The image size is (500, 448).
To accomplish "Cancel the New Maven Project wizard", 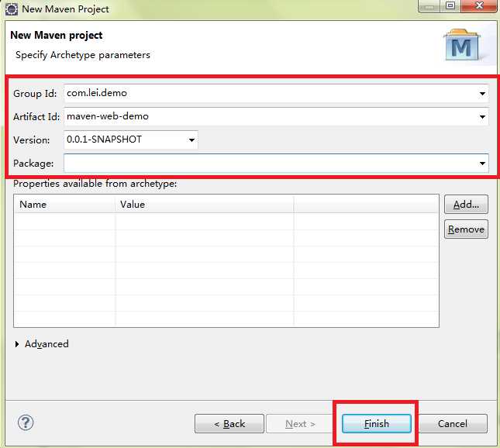I will [x=453, y=424].
